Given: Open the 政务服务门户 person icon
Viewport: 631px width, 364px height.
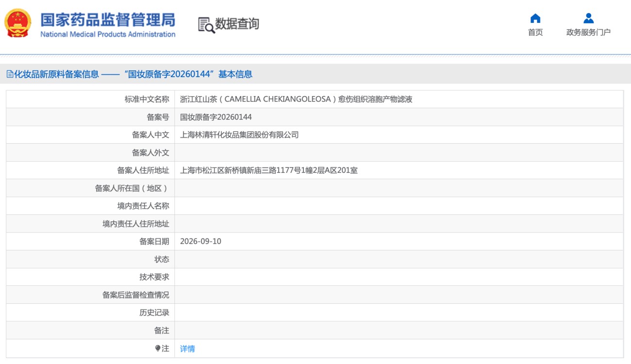Looking at the screenshot, I should [x=589, y=18].
